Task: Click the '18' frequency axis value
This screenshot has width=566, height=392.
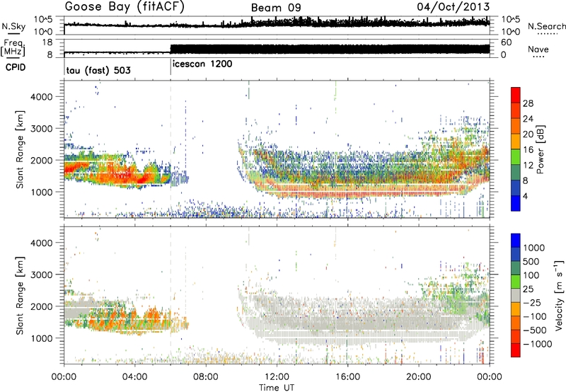Action: tap(47, 42)
